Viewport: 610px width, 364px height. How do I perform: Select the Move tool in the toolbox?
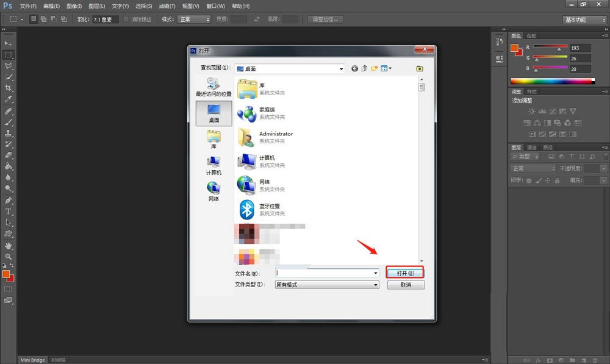[x=9, y=43]
